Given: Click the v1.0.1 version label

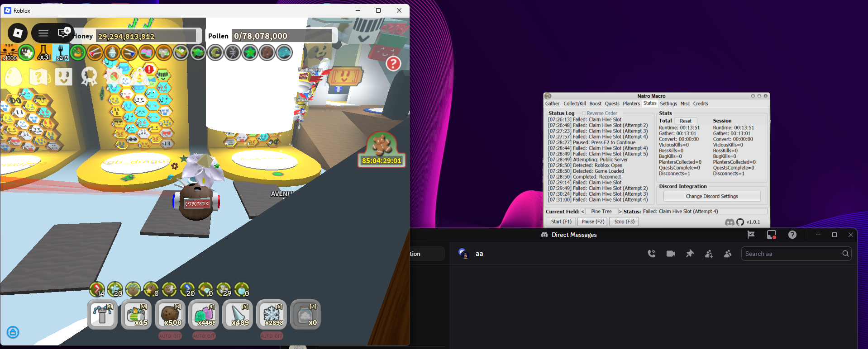Looking at the screenshot, I should 754,222.
